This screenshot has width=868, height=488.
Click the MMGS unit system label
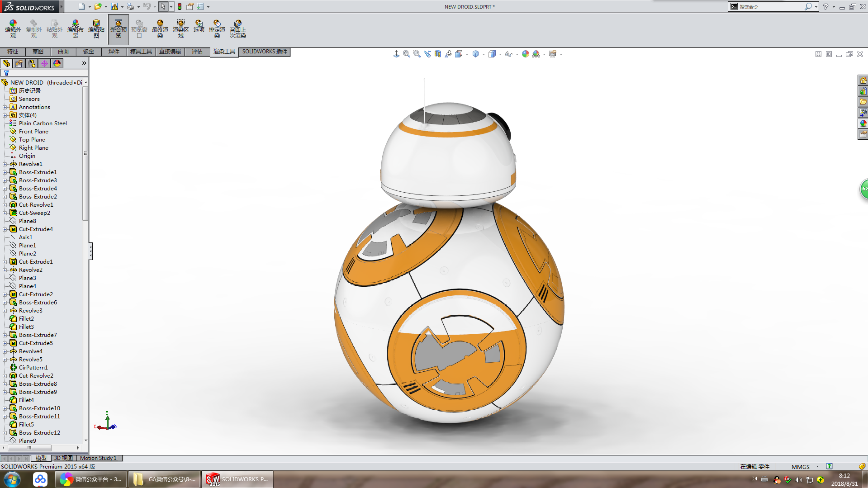click(x=800, y=466)
